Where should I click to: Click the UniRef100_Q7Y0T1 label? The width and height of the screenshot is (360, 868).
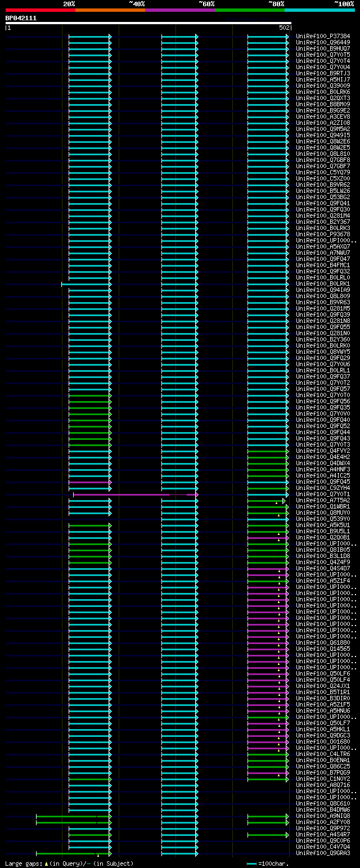click(x=323, y=494)
